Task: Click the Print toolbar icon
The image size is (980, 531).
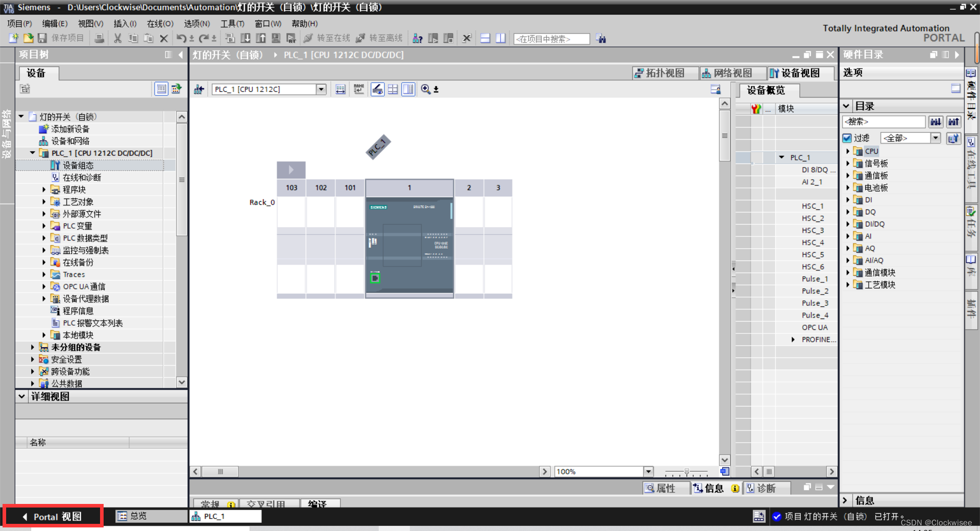Action: (x=100, y=38)
